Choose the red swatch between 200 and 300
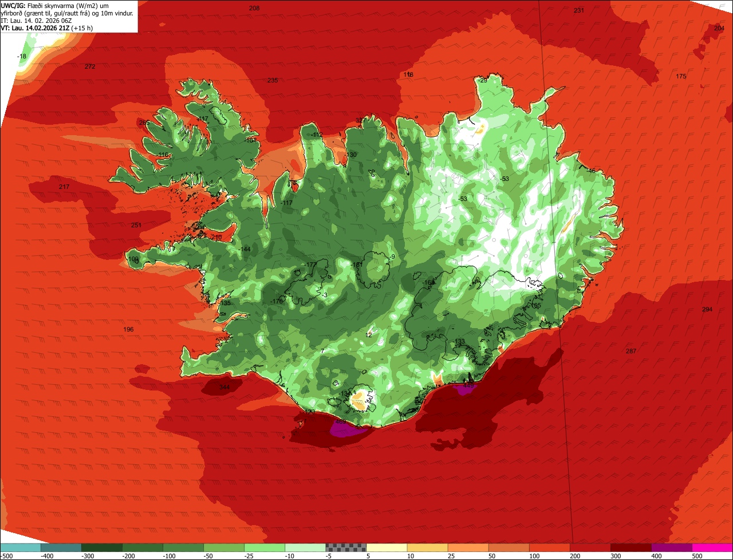The image size is (733, 560). point(590,547)
